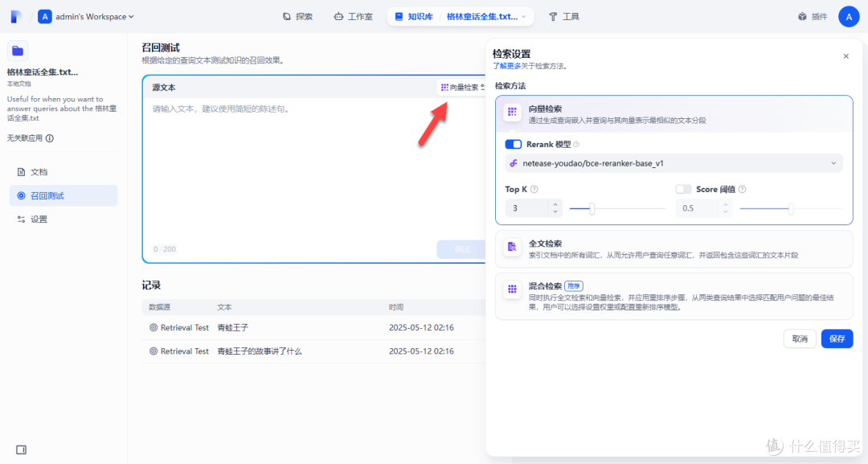Open user account avatar menu
The image size is (868, 464).
849,17
